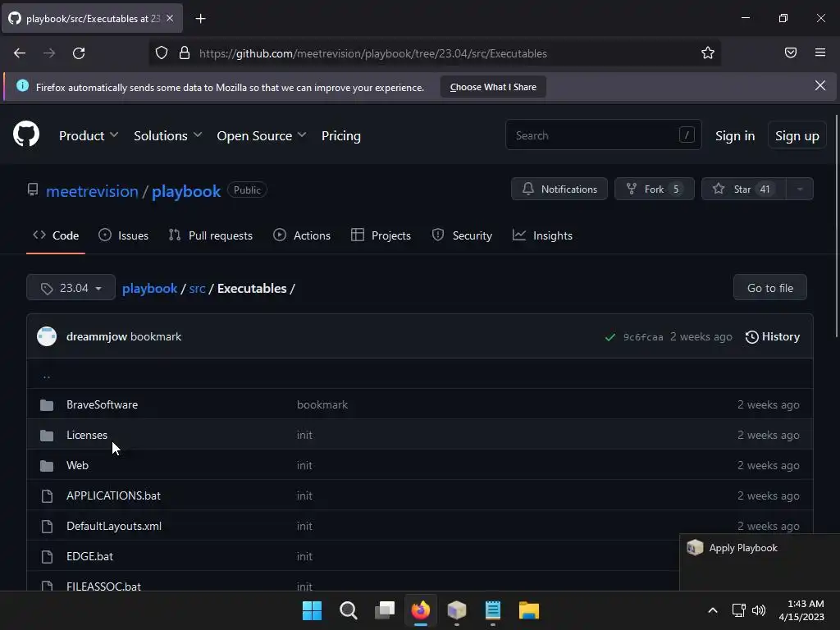The image size is (840, 630).
Task: Click Choose What I Share button
Action: (x=493, y=87)
